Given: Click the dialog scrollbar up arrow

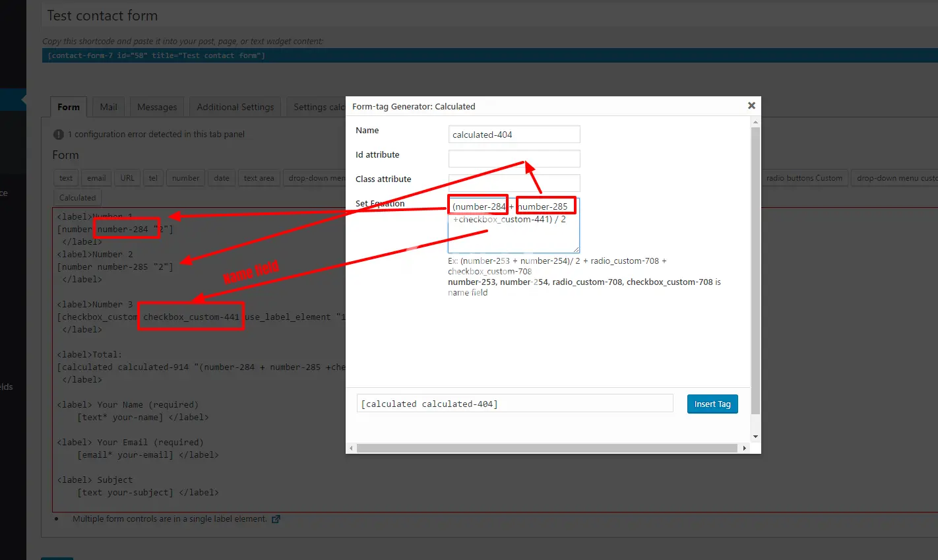Looking at the screenshot, I should (x=755, y=122).
